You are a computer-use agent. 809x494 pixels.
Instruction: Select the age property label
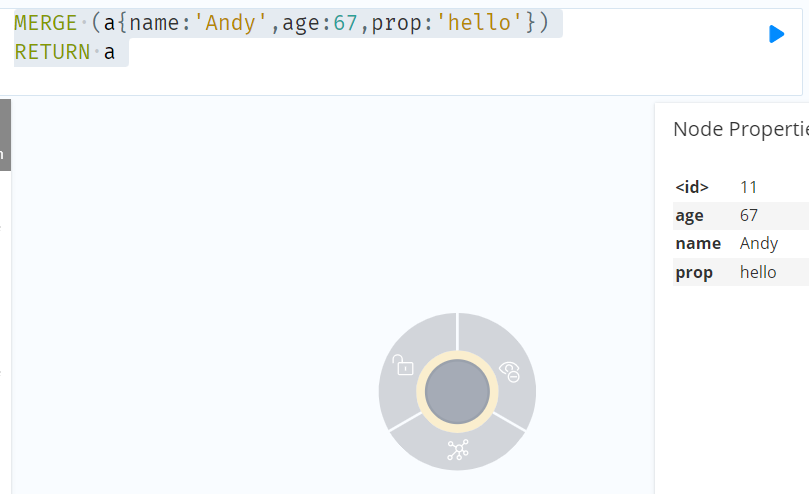(689, 215)
